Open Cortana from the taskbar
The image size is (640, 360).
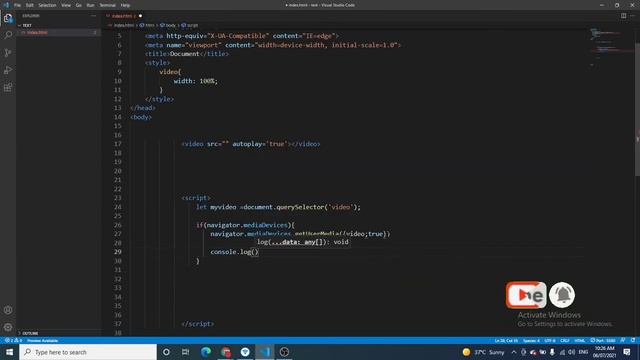pyautogui.click(x=166, y=352)
